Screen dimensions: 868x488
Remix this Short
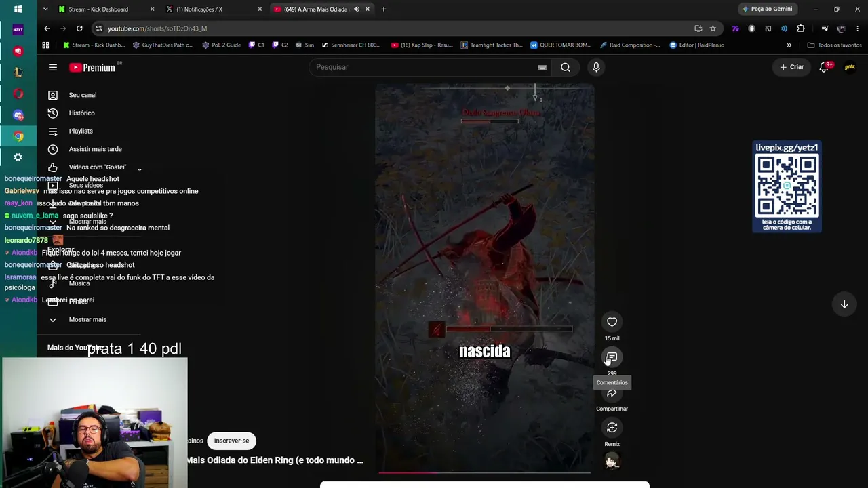[612, 428]
